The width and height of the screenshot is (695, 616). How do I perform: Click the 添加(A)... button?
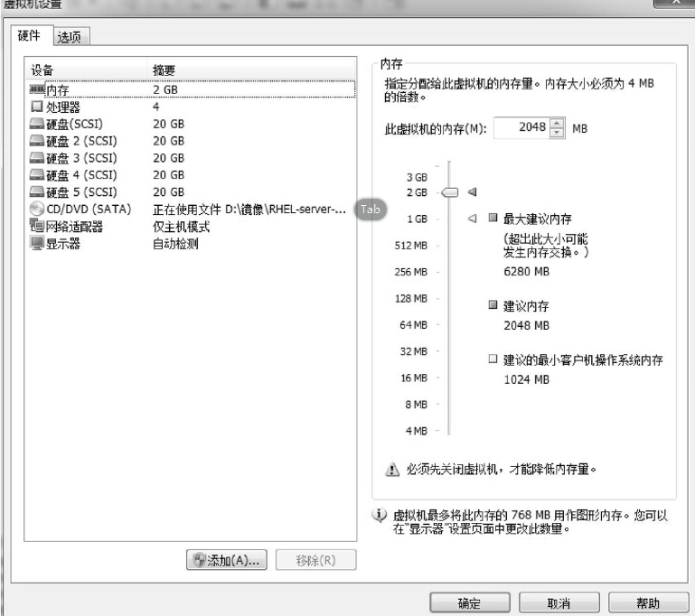coord(226,559)
